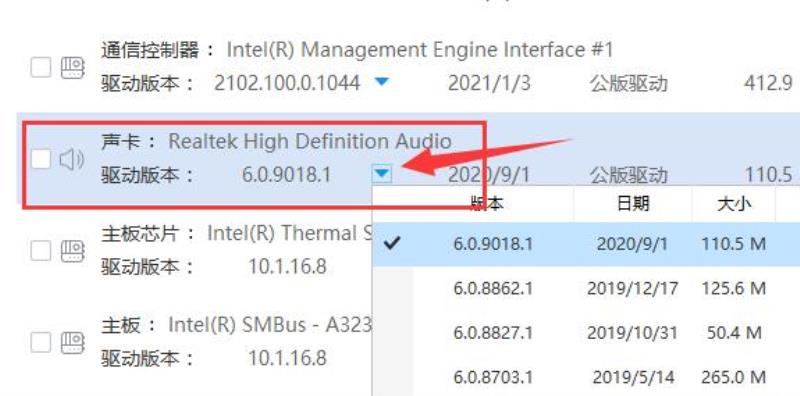The width and height of the screenshot is (800, 396).
Task: Check the Intel Management Engine Interface checkbox
Action: point(41,67)
